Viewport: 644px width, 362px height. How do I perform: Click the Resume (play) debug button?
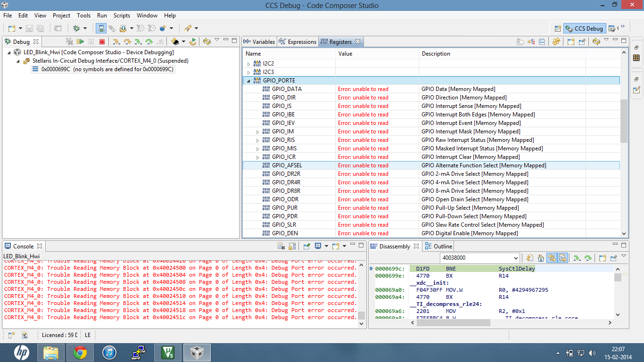tap(81, 41)
